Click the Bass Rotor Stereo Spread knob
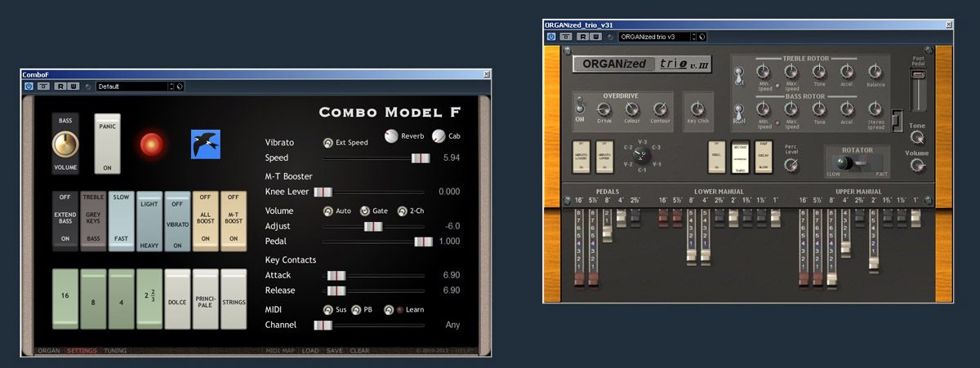This screenshot has height=368, width=980. click(875, 109)
